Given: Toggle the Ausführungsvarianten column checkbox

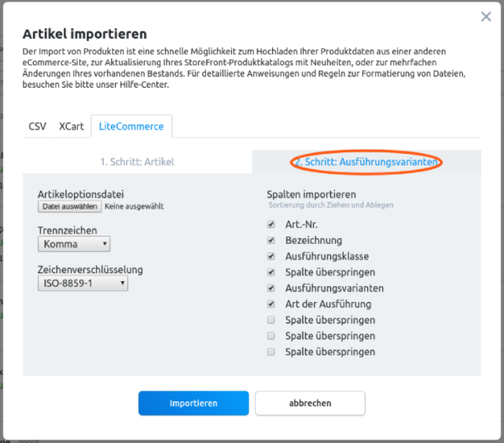Looking at the screenshot, I should tap(271, 288).
